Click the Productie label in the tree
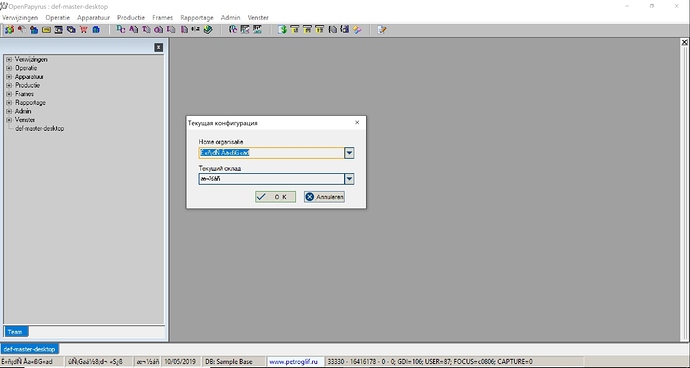690x368 pixels. [27, 85]
